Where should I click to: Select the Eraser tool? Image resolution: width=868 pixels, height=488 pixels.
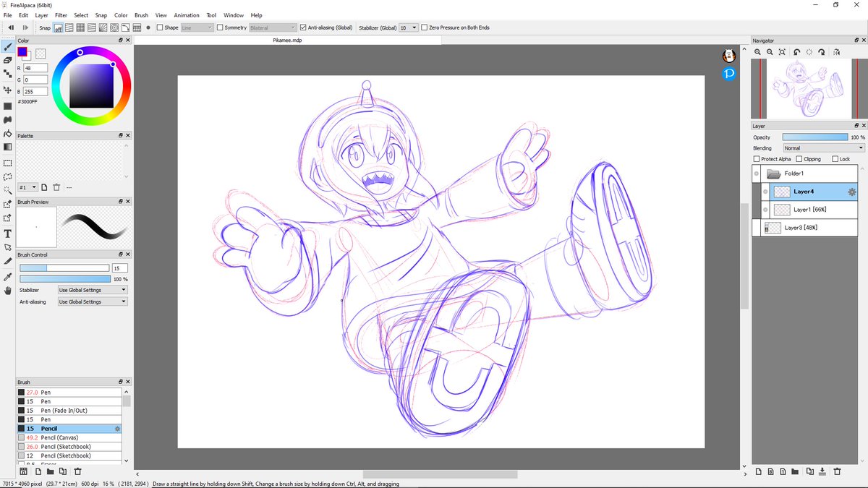tap(7, 61)
